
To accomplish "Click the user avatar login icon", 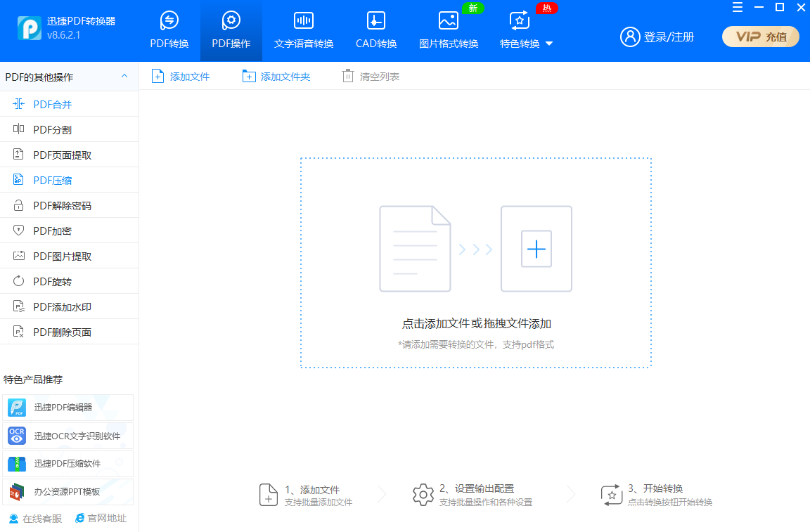I will point(630,37).
